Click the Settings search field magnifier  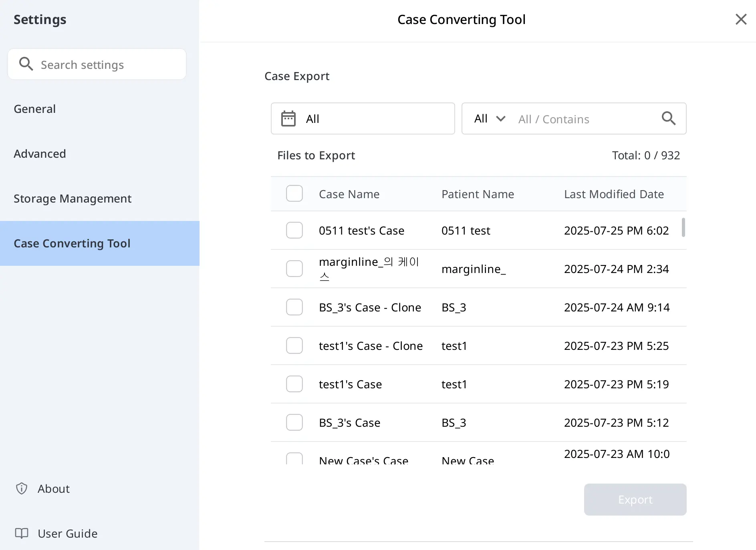[26, 64]
